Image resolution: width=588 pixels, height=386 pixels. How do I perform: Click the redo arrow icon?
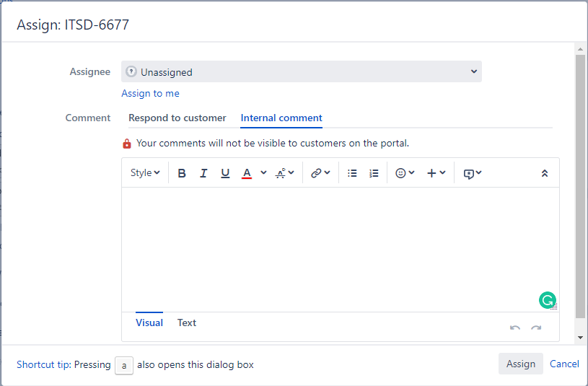(x=536, y=328)
